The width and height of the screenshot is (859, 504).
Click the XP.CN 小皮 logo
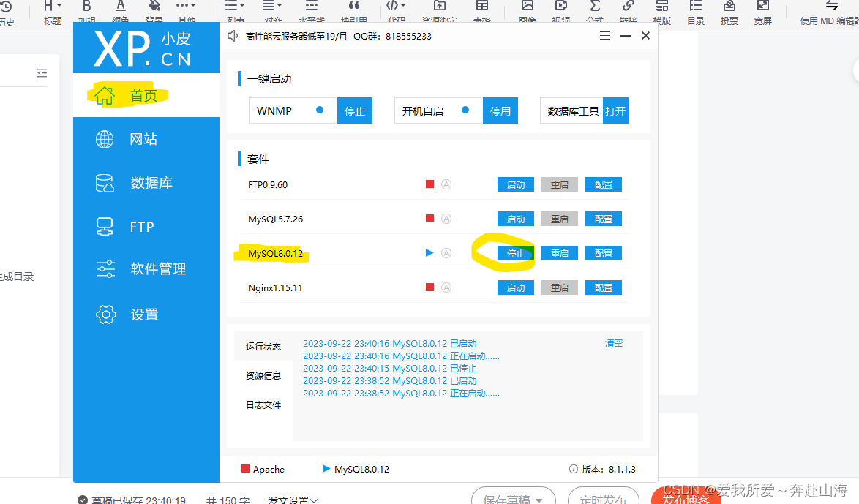[143, 49]
